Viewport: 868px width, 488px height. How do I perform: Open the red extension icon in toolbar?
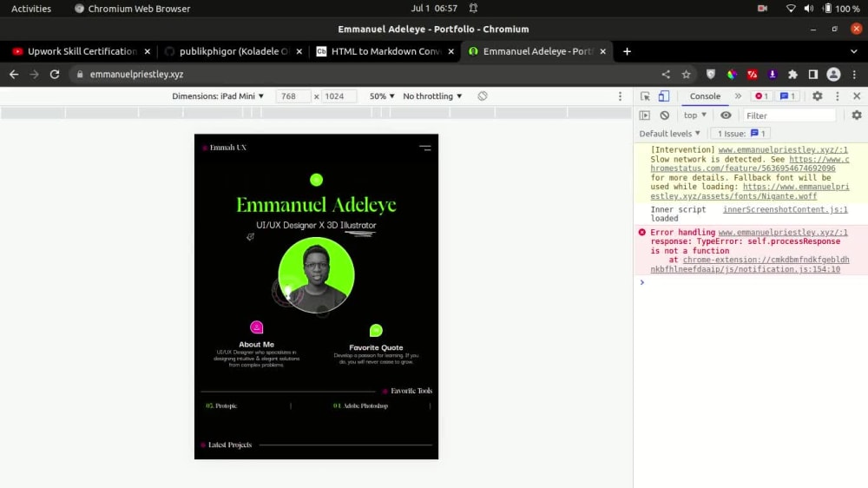pos(753,74)
